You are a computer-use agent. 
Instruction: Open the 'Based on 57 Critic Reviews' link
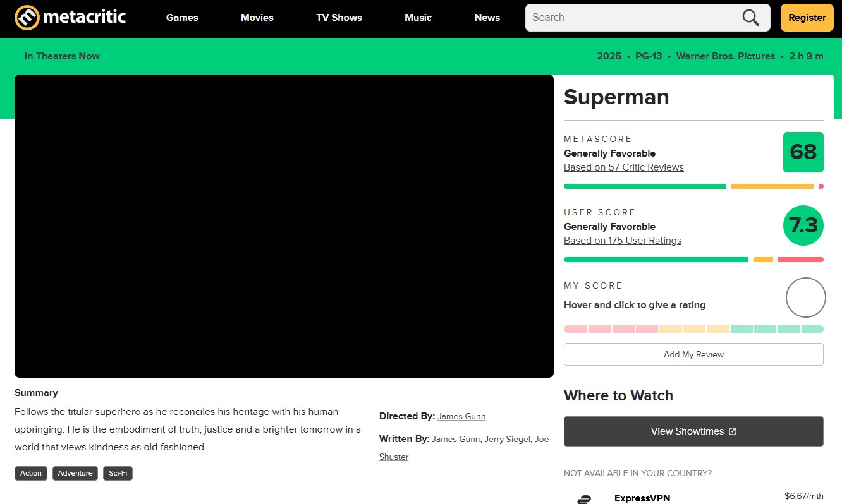[624, 167]
